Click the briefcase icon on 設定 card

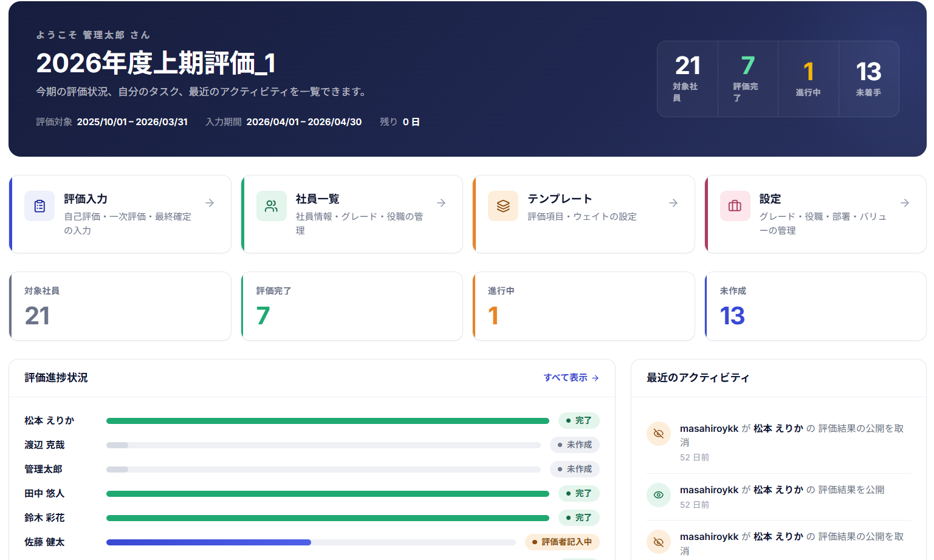point(735,206)
